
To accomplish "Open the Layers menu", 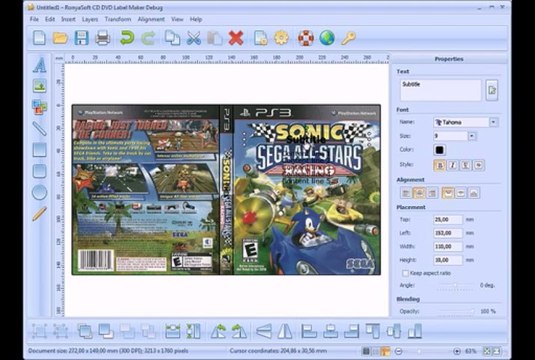I will (x=90, y=19).
